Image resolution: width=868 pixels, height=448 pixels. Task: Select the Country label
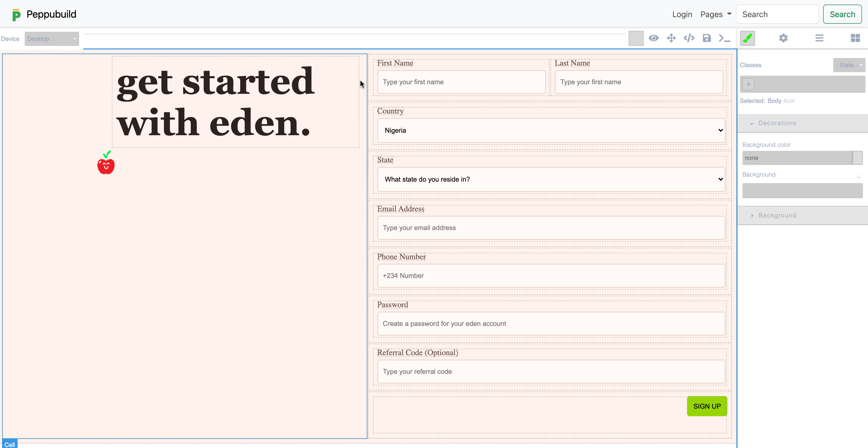click(x=390, y=111)
